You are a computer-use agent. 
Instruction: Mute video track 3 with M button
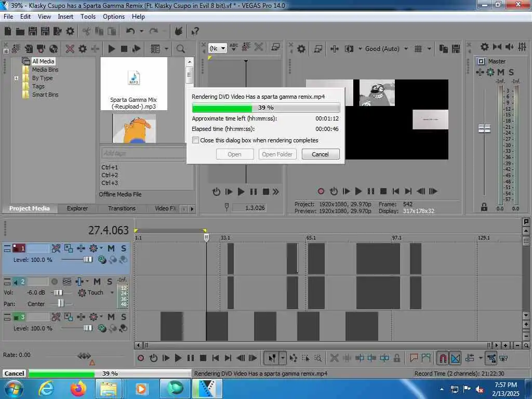(x=111, y=317)
